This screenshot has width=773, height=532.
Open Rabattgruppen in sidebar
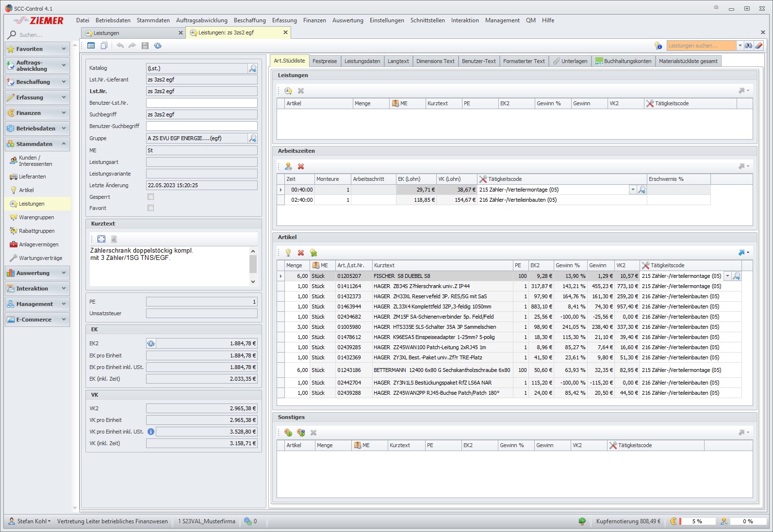38,231
